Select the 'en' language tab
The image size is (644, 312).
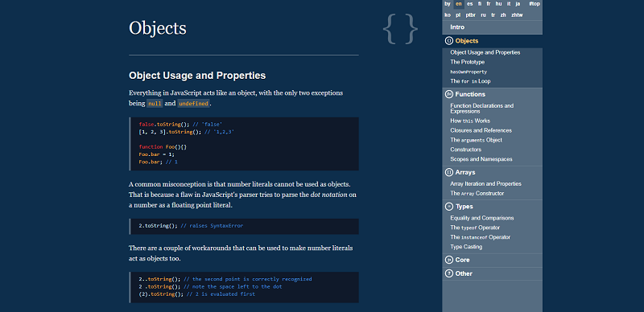tap(459, 4)
